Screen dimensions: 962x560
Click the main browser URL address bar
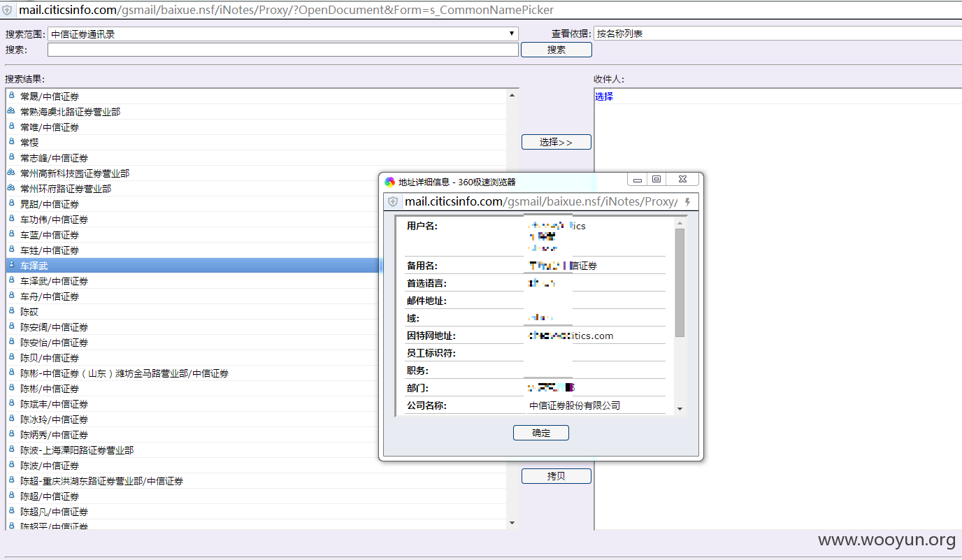point(488,10)
